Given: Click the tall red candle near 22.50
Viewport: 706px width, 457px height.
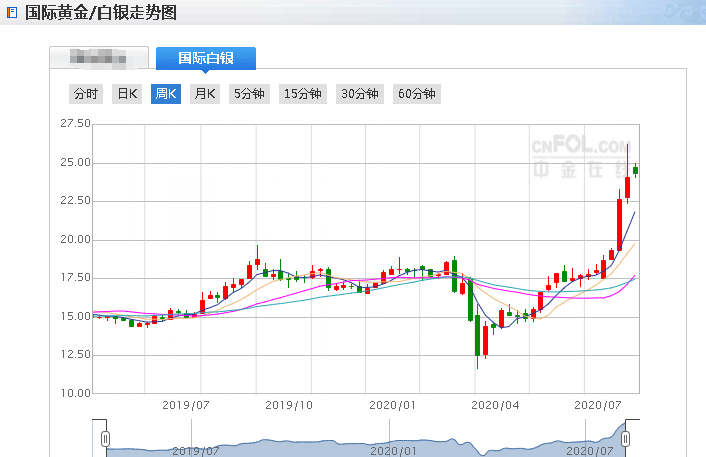Looking at the screenshot, I should click(x=620, y=224).
